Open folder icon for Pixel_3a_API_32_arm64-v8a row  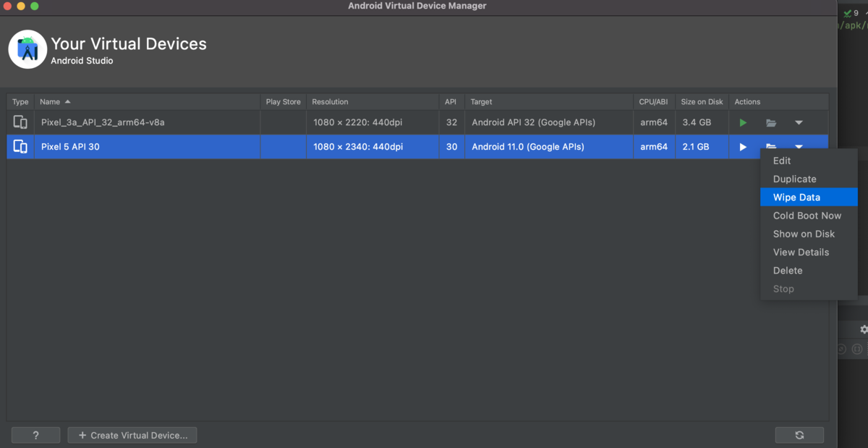click(x=771, y=123)
